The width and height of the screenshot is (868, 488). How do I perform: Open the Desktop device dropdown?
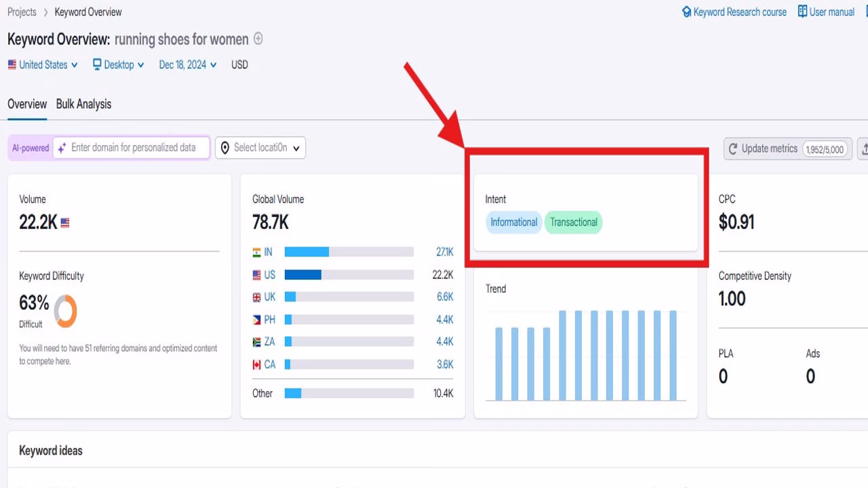[119, 64]
